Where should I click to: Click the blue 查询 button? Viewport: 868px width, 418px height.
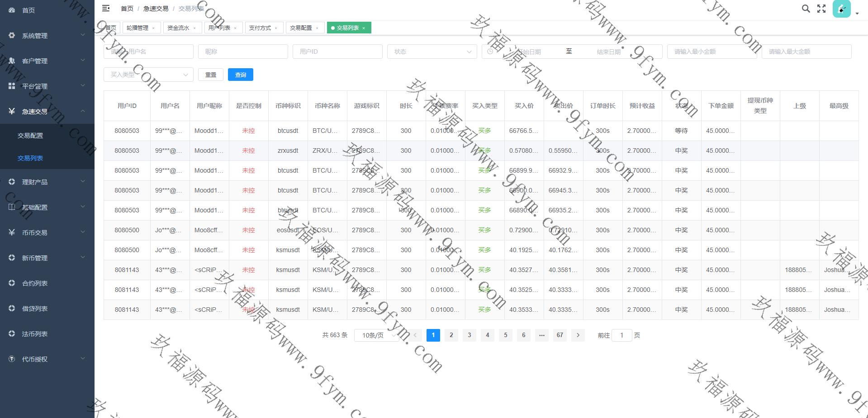[x=240, y=75]
